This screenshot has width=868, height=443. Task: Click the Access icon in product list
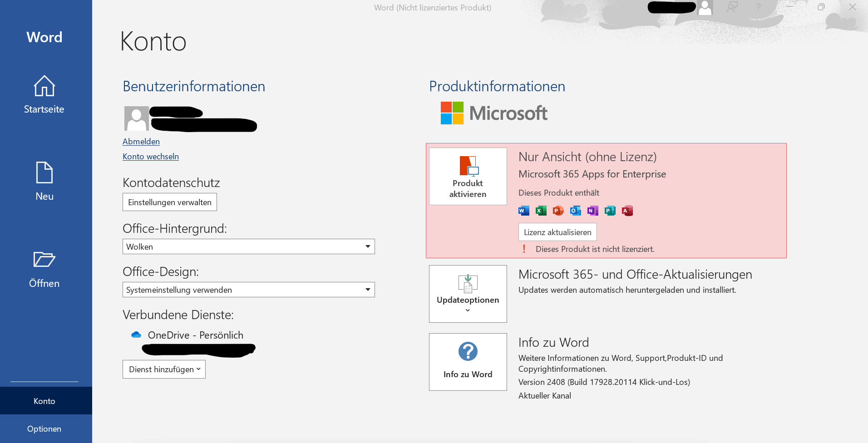tap(627, 211)
